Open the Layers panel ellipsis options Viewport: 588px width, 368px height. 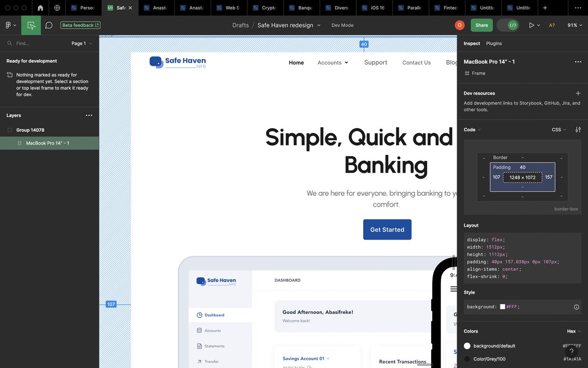pos(89,115)
